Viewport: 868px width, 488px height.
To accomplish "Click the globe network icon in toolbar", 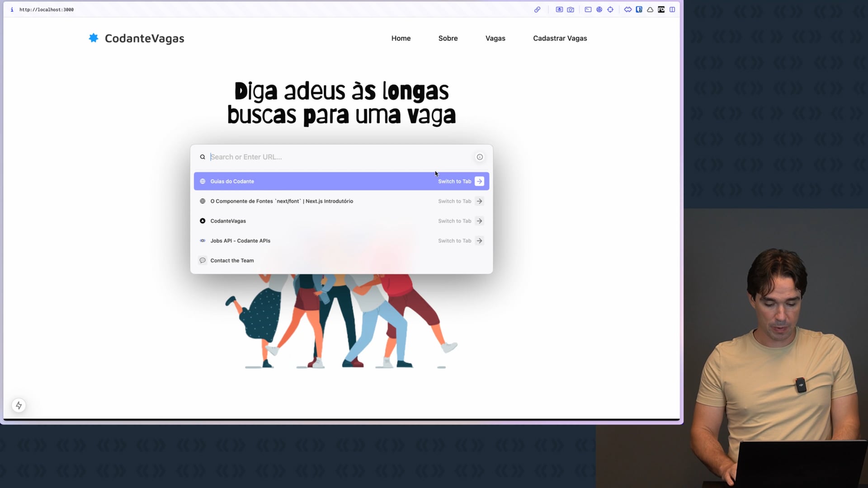I will click(x=599, y=9).
